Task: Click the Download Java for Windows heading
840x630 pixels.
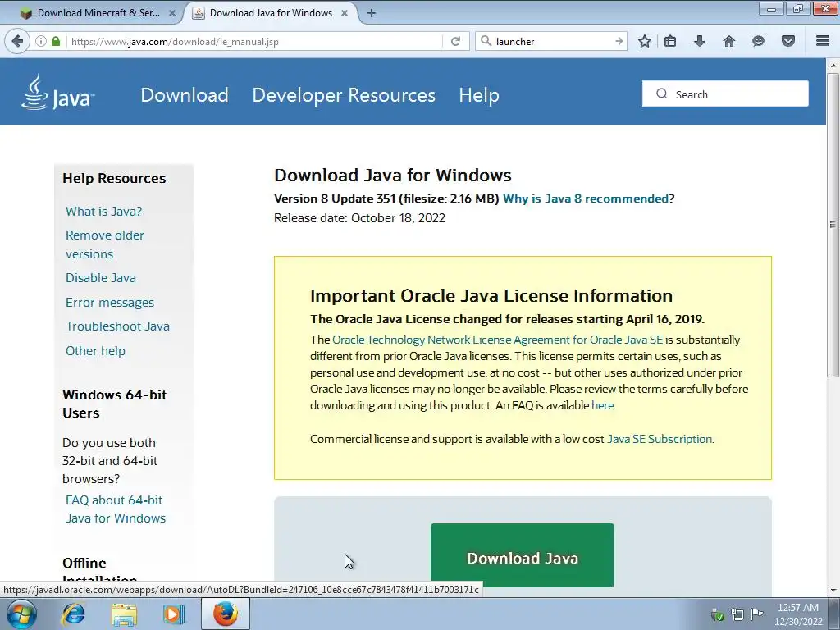Action: point(393,176)
